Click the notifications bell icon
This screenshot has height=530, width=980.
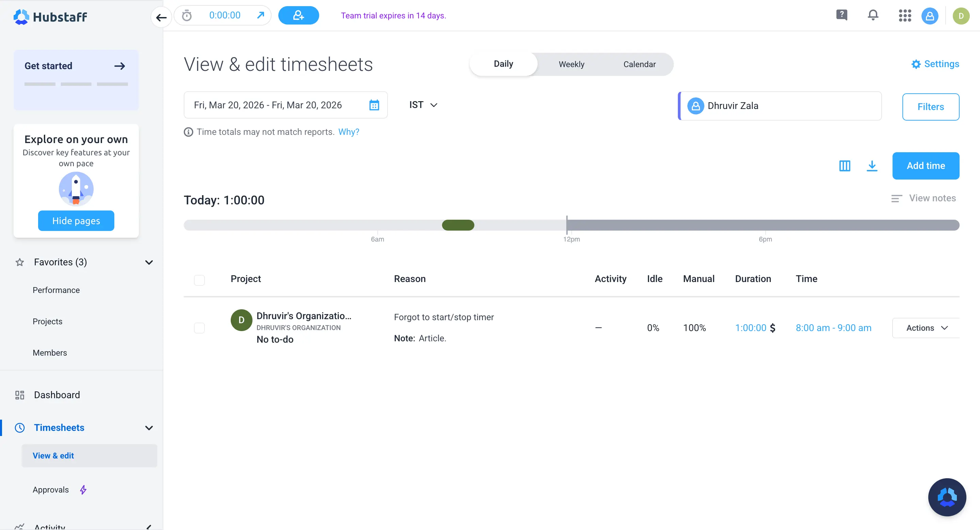tap(873, 15)
